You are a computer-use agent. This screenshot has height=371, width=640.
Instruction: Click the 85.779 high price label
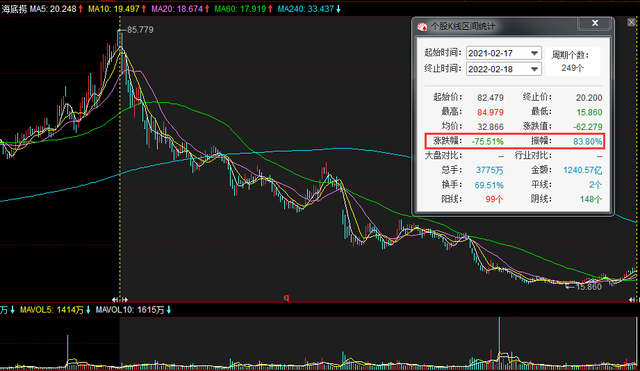click(x=140, y=30)
